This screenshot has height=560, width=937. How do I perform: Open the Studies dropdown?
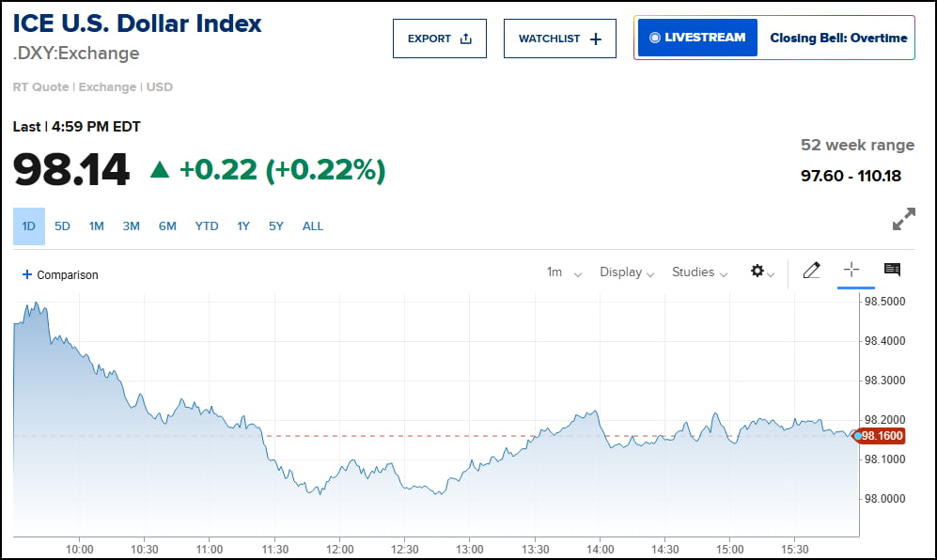pos(699,272)
